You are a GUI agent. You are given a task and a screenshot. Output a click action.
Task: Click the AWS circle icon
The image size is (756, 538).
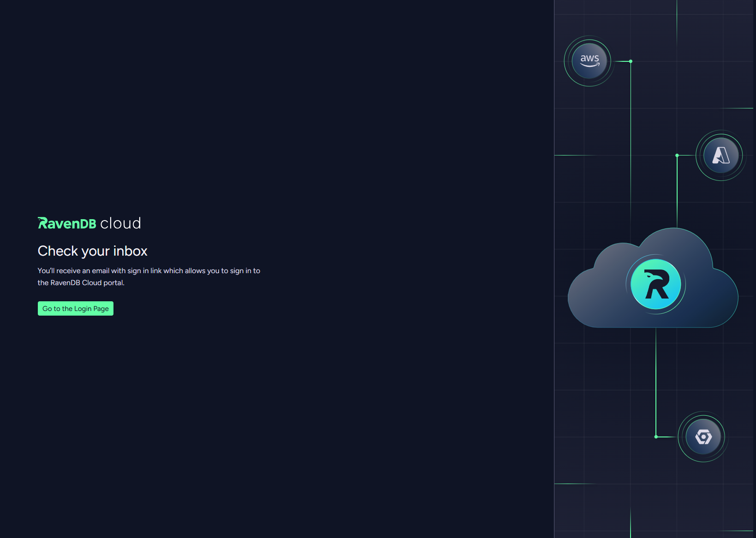(589, 61)
